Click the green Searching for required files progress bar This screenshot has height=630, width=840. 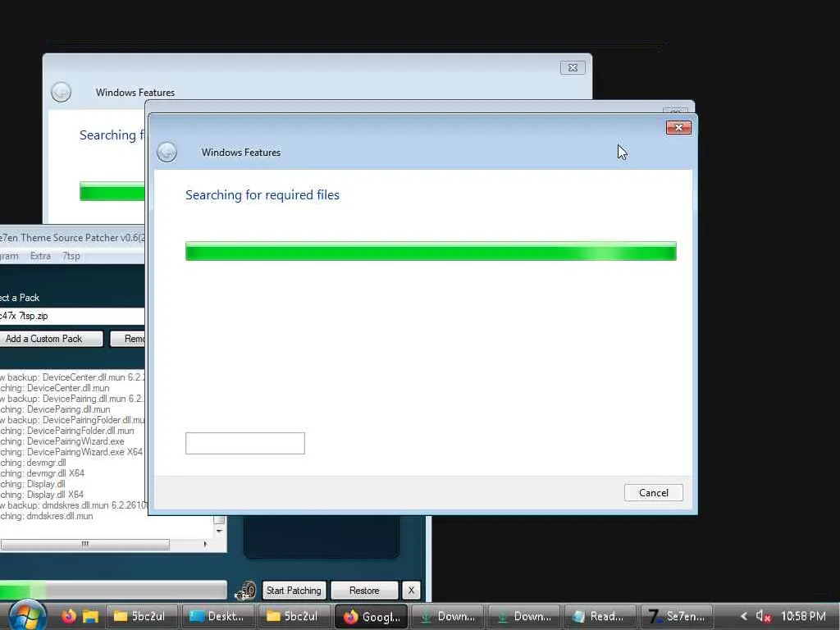point(431,251)
